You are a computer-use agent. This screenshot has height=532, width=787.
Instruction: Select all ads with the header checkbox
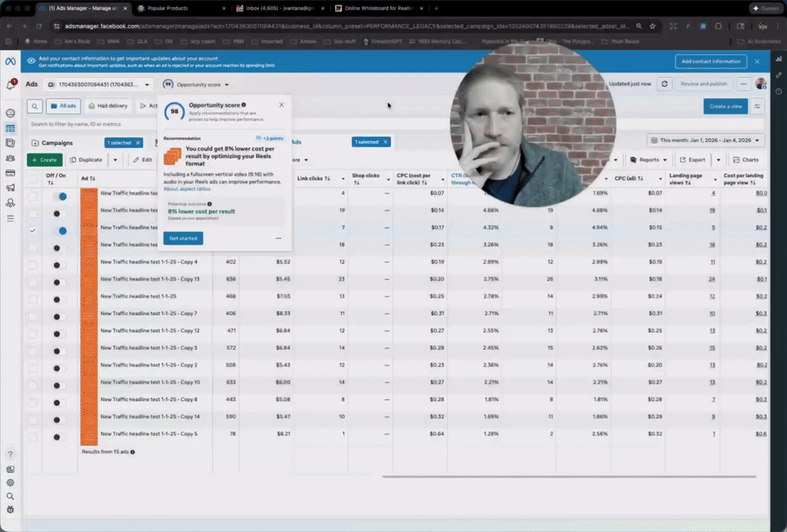point(33,178)
